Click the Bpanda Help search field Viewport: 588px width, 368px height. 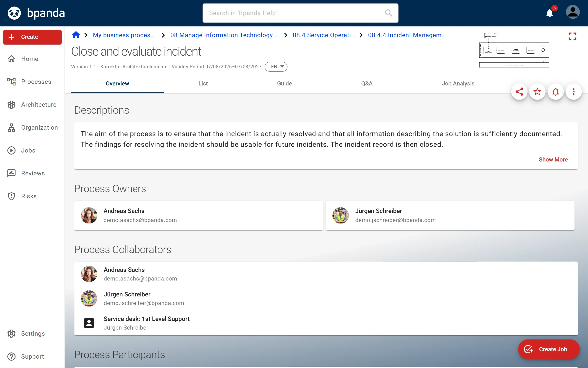coord(300,13)
